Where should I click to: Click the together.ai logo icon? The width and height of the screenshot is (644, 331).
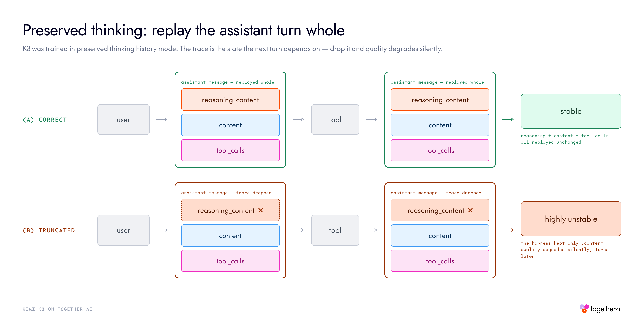584,309
